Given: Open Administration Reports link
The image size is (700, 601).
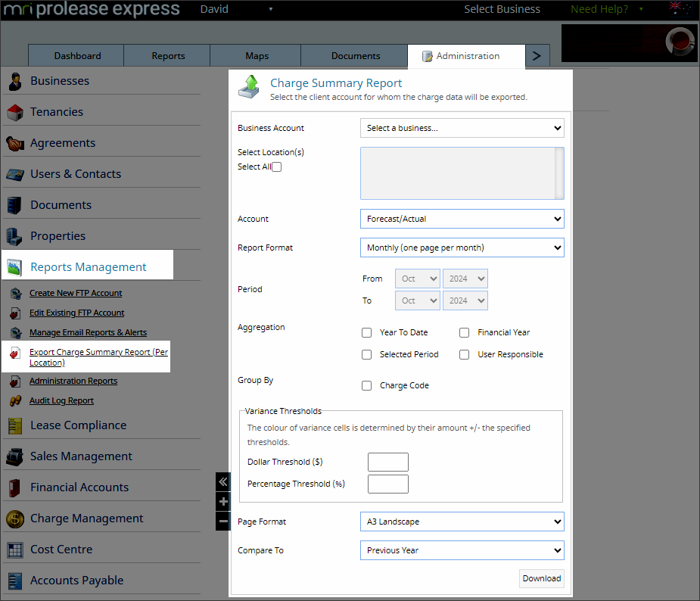Looking at the screenshot, I should point(73,381).
